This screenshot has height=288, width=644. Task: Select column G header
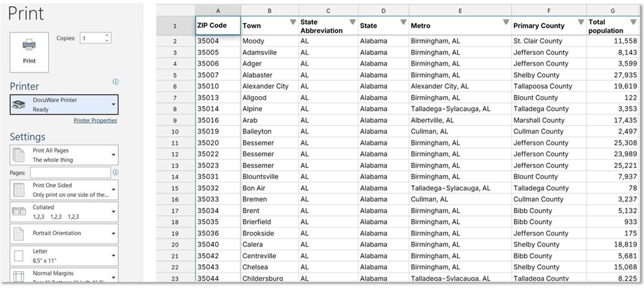point(613,11)
